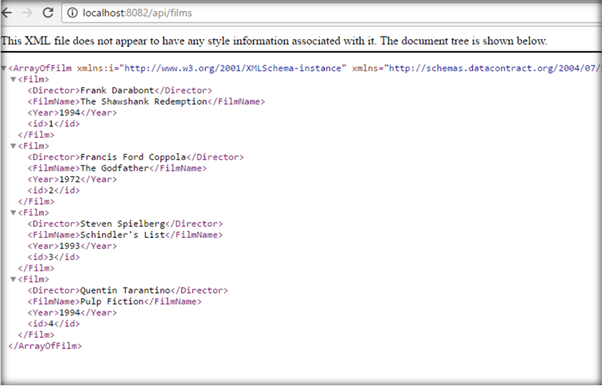Click the browser forward arrow
Image resolution: width=602 pixels, height=386 pixels.
click(x=27, y=13)
